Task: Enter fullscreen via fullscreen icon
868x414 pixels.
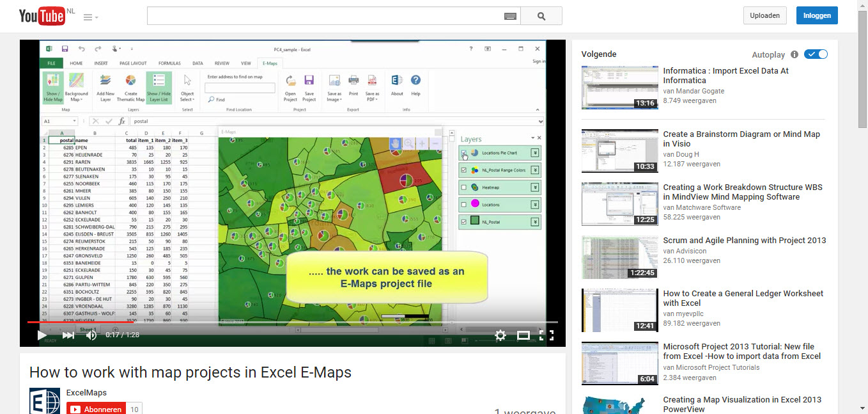Action: [x=546, y=335]
